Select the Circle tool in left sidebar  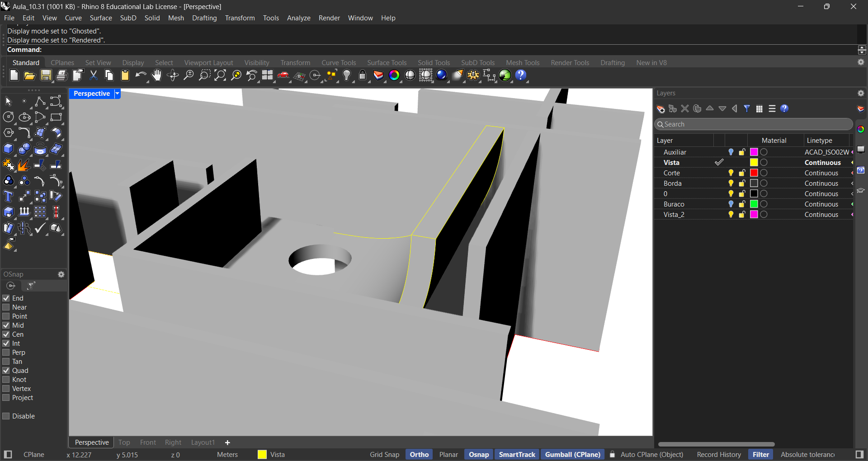tap(9, 117)
